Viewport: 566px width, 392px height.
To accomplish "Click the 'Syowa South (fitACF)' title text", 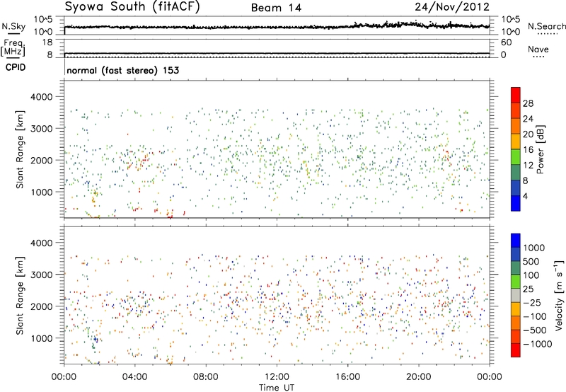I will (132, 7).
